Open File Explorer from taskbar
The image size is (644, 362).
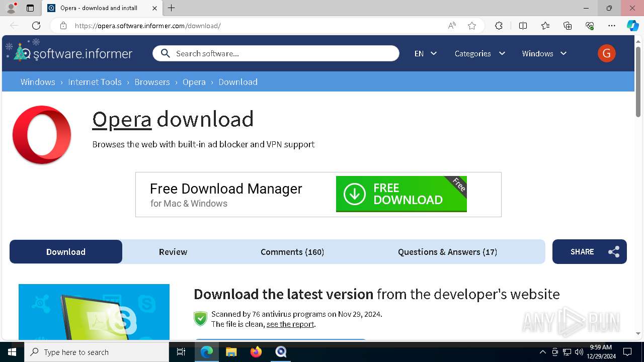[x=231, y=352]
